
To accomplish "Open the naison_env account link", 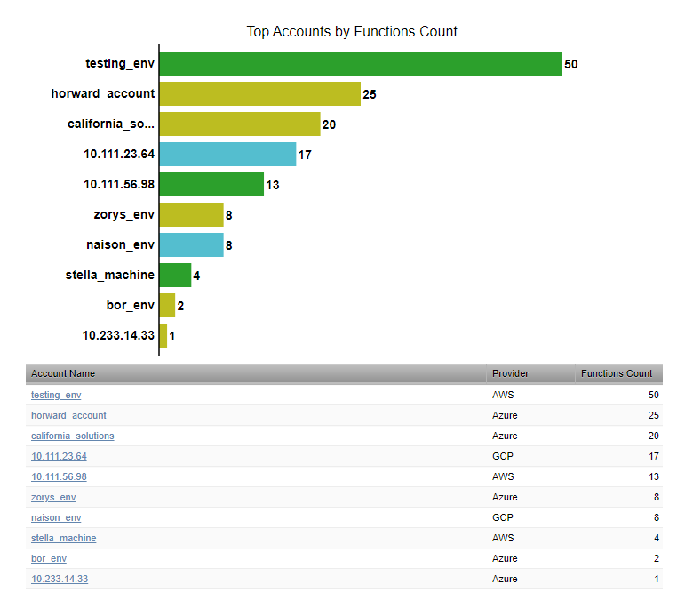I will pos(56,517).
